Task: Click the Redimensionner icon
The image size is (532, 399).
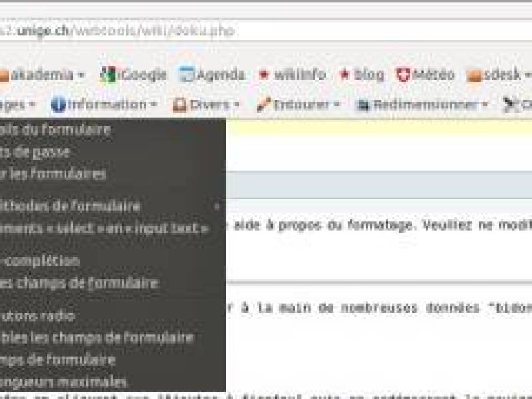Action: (x=363, y=106)
